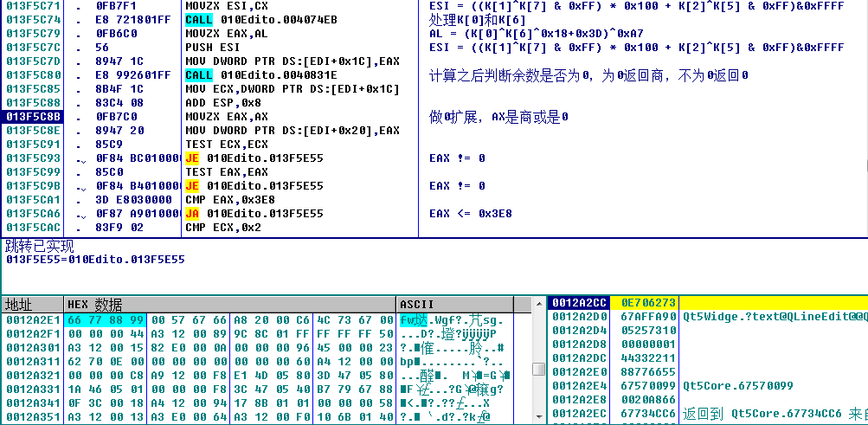This screenshot has width=868, height=425.
Task: Select the JA 010Edito.013F5E55 instruction
Action: 254,214
